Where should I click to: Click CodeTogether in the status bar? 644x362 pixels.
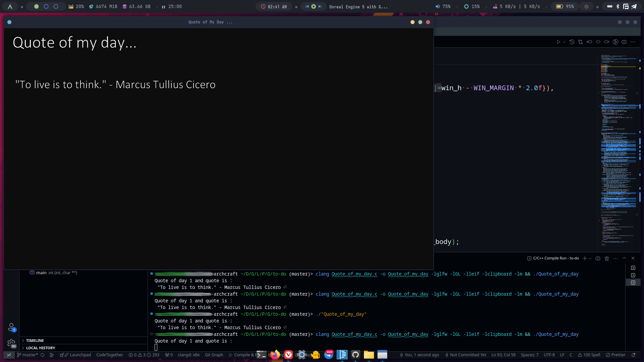pyautogui.click(x=110, y=355)
